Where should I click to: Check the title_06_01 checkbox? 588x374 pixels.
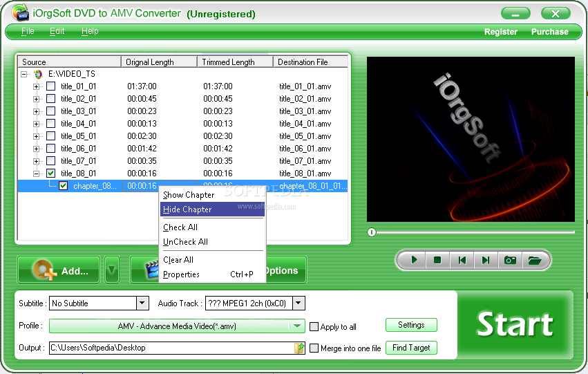point(50,148)
